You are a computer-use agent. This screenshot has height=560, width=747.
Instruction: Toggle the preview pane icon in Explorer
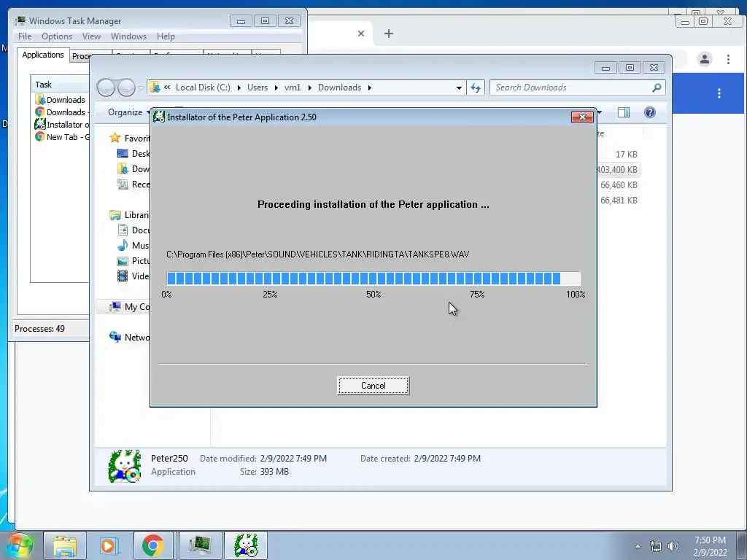tap(623, 112)
